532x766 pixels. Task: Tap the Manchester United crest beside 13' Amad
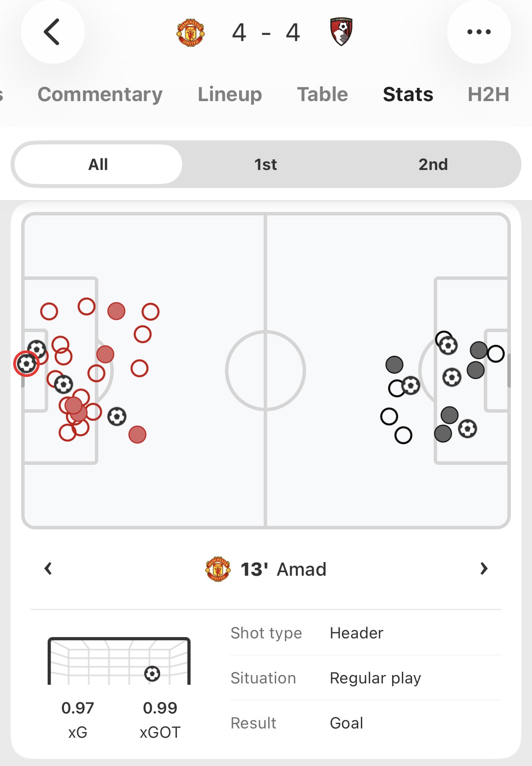pyautogui.click(x=218, y=569)
